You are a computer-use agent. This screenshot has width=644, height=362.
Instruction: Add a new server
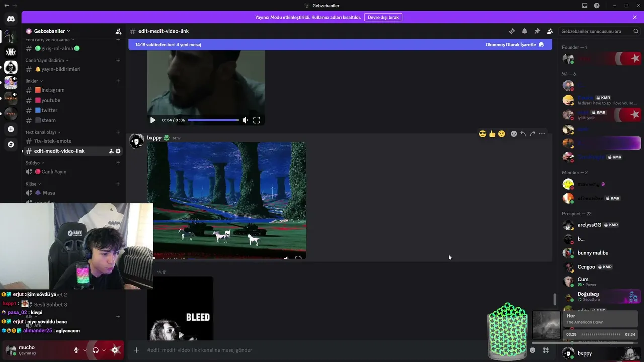tap(11, 129)
